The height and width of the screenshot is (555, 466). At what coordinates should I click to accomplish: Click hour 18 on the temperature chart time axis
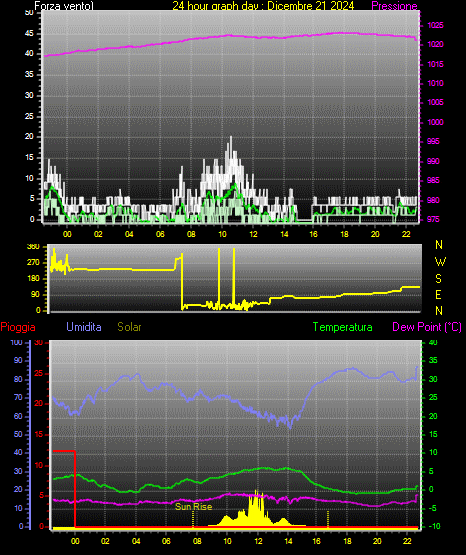(x=347, y=541)
